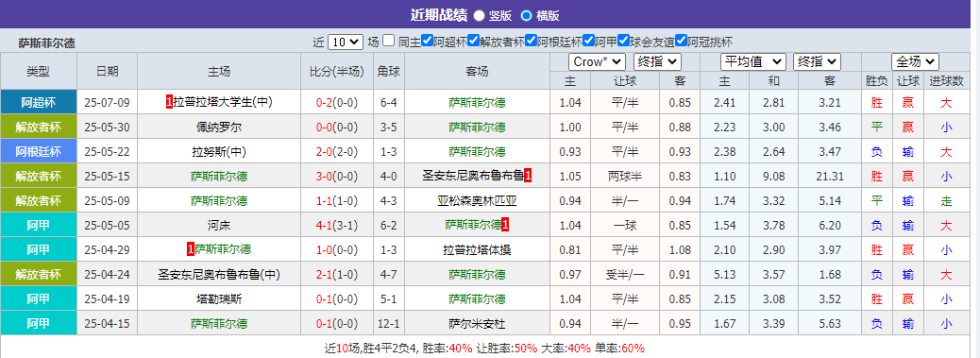This screenshot has height=358, width=980.
Task: Click the summary line 近10场,胜4平2负4
Action: pyautogui.click(x=484, y=348)
